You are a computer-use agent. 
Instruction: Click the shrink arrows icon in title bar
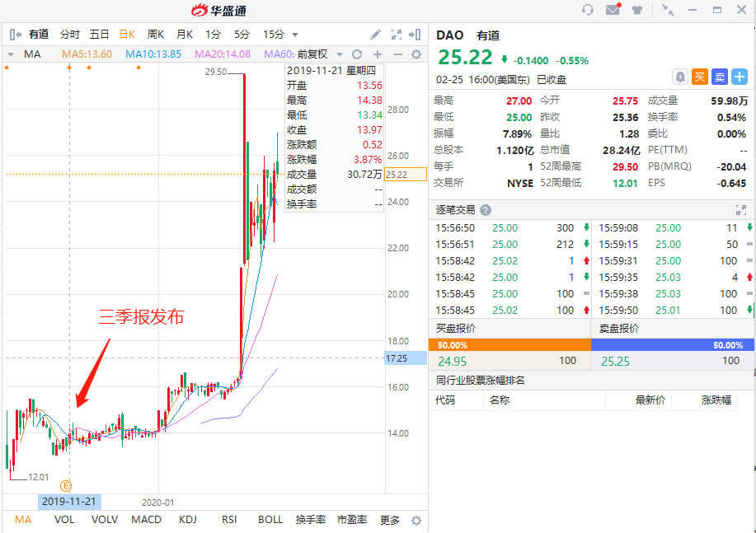point(668,10)
